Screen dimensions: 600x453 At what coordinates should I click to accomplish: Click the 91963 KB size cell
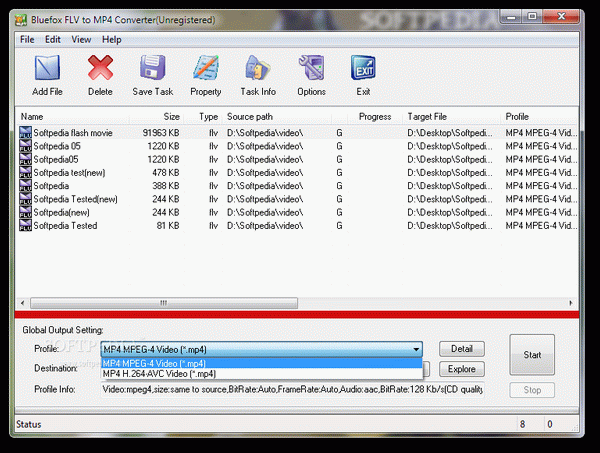pyautogui.click(x=161, y=133)
